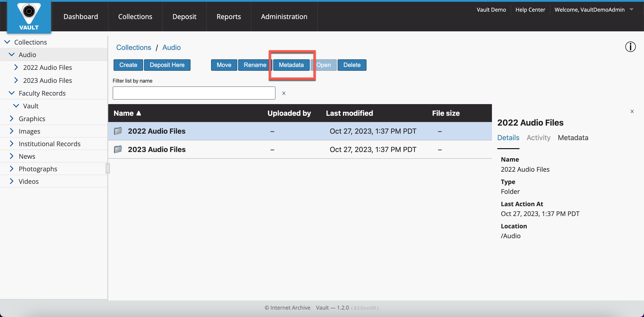Open the Metadata tab in details panel
Image resolution: width=644 pixels, height=317 pixels.
573,138
